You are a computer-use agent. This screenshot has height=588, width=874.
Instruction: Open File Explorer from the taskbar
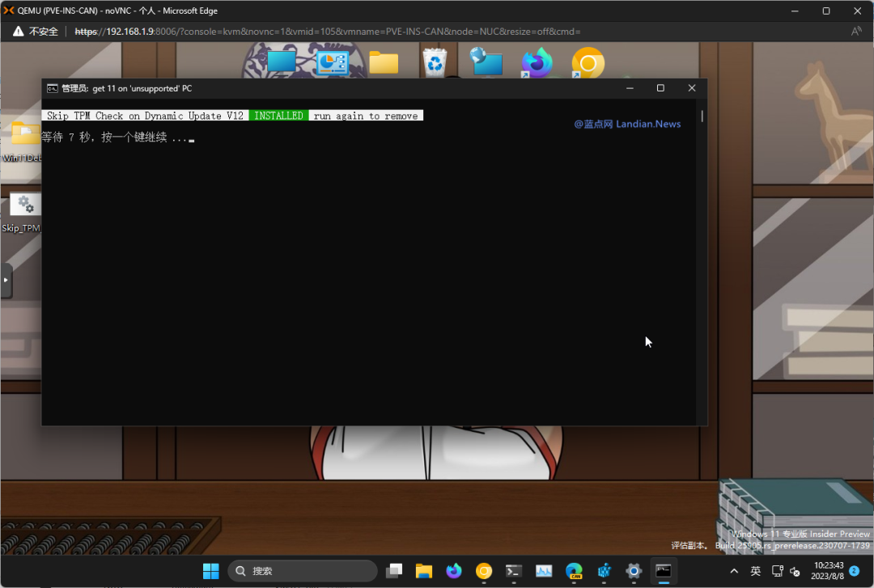(x=424, y=571)
